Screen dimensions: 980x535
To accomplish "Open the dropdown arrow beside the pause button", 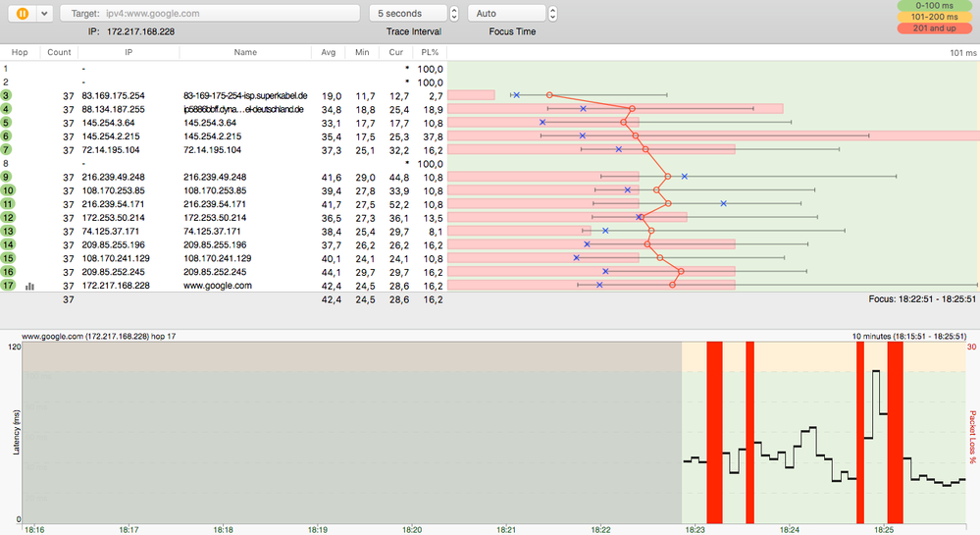I will (x=44, y=14).
